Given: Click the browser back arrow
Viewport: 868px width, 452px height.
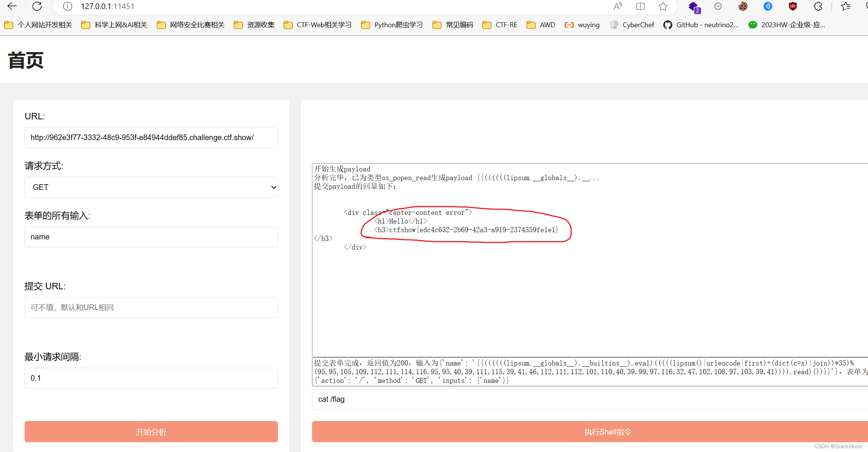Looking at the screenshot, I should pos(12,6).
